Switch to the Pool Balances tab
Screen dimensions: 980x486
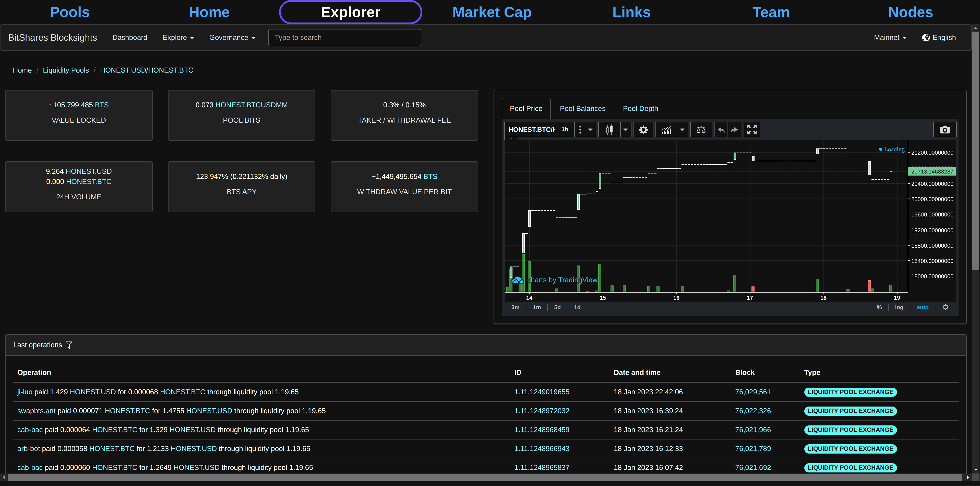(582, 108)
